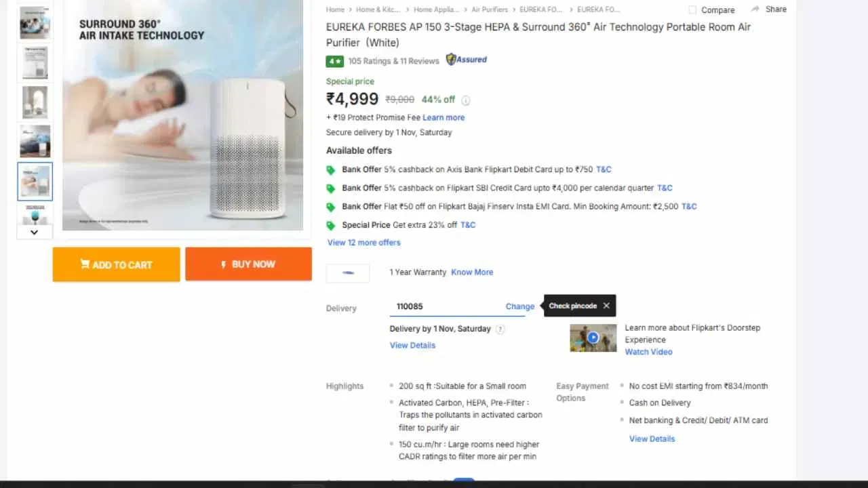Select the highlighted product thumbnail in sidebar
868x488 pixels.
point(34,181)
